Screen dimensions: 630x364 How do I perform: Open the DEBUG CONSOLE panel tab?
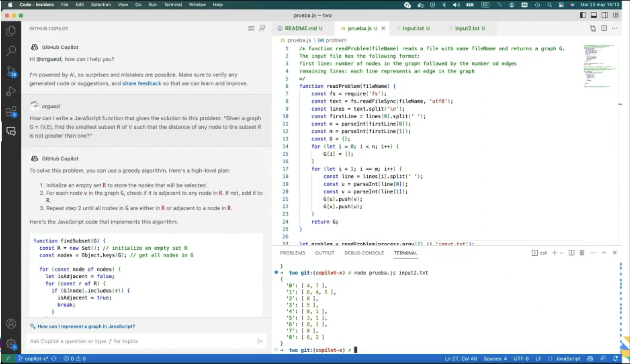364,253
